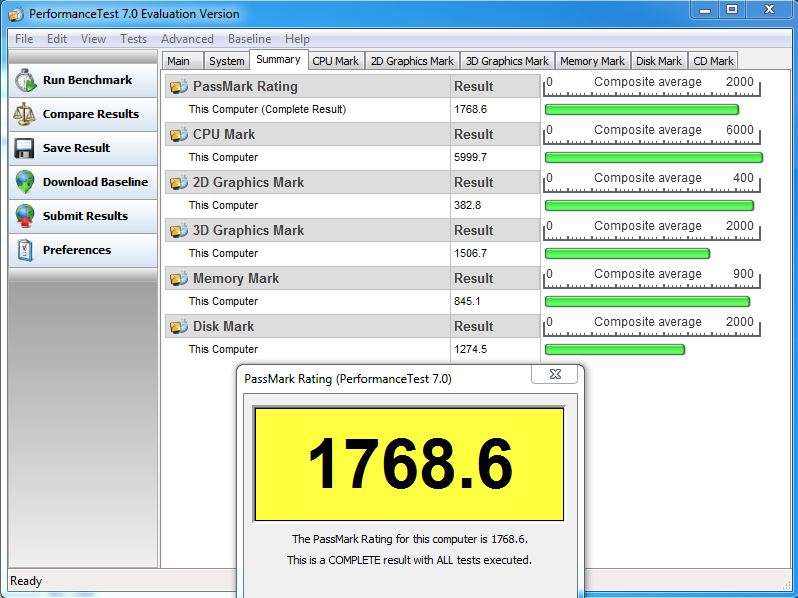
Task: Click the Save Result floppy disk icon
Action: pyautogui.click(x=24, y=148)
